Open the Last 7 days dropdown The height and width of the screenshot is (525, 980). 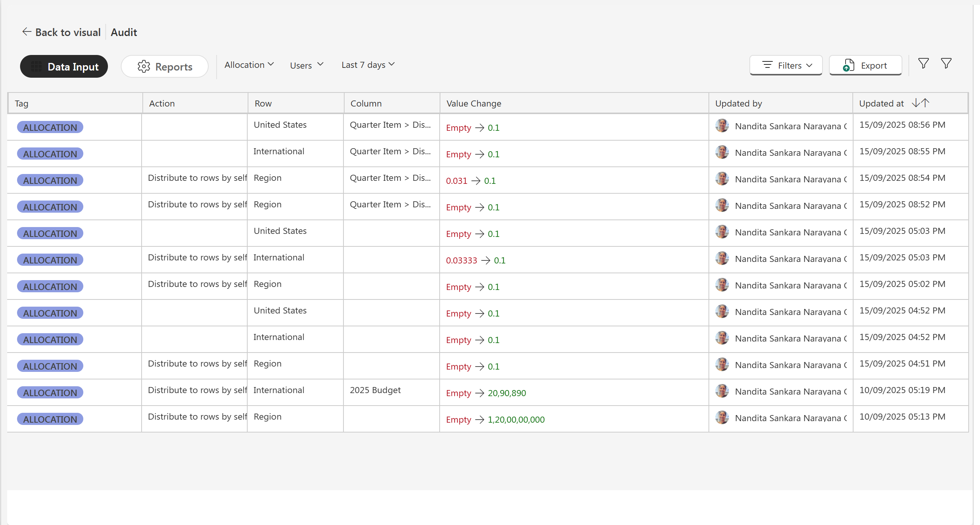click(367, 65)
